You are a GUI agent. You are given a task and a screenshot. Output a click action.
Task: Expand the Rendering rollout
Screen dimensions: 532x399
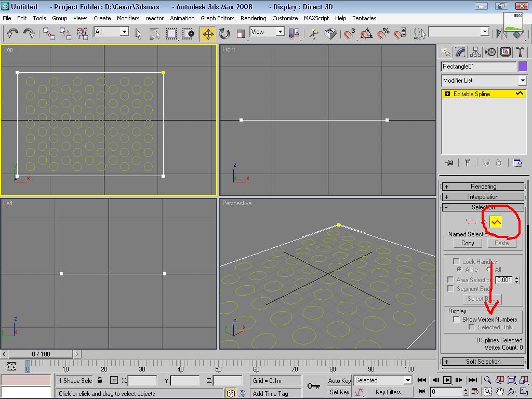(483, 187)
